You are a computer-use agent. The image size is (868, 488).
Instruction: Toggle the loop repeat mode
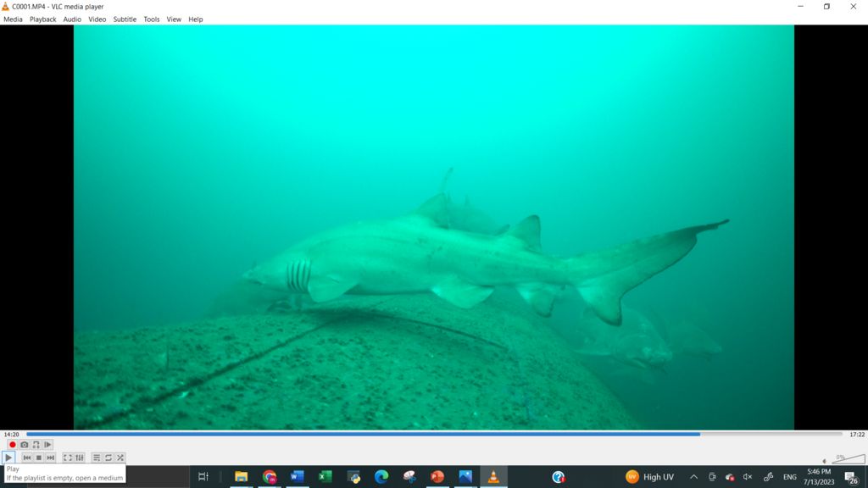(x=108, y=457)
